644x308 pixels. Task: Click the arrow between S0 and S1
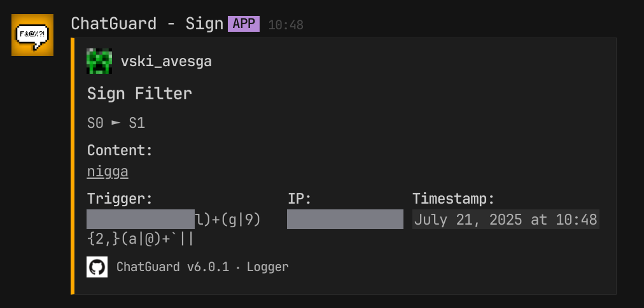coord(116,123)
